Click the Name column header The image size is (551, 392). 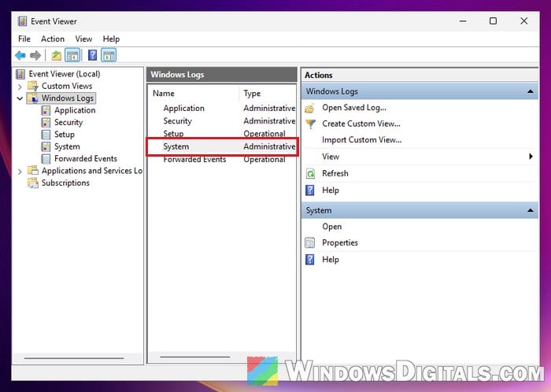click(x=194, y=94)
